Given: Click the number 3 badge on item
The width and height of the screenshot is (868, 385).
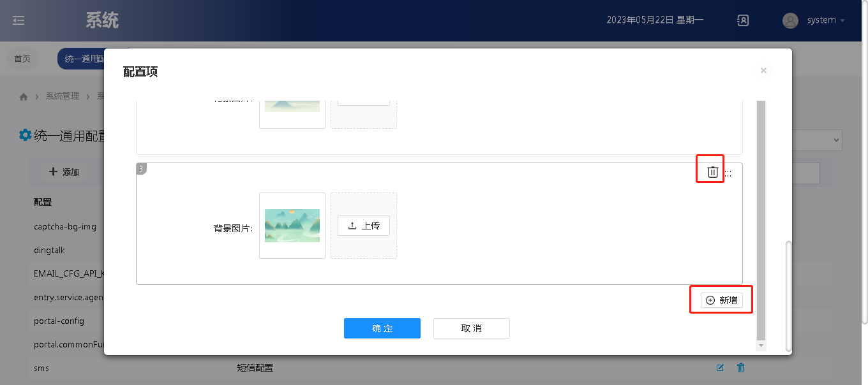Looking at the screenshot, I should (141, 168).
